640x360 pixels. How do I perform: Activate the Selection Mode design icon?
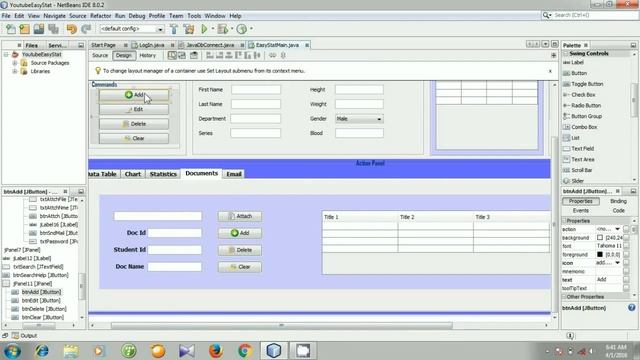pos(172,56)
